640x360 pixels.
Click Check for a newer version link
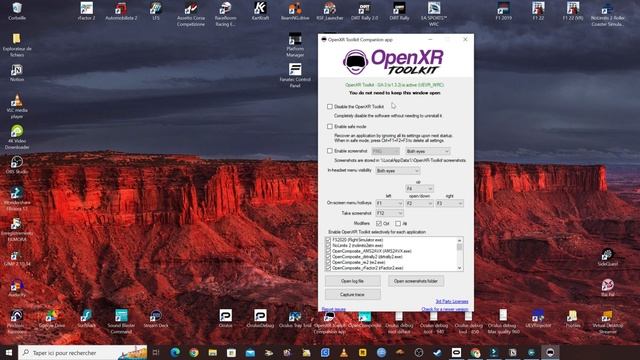coord(445,309)
